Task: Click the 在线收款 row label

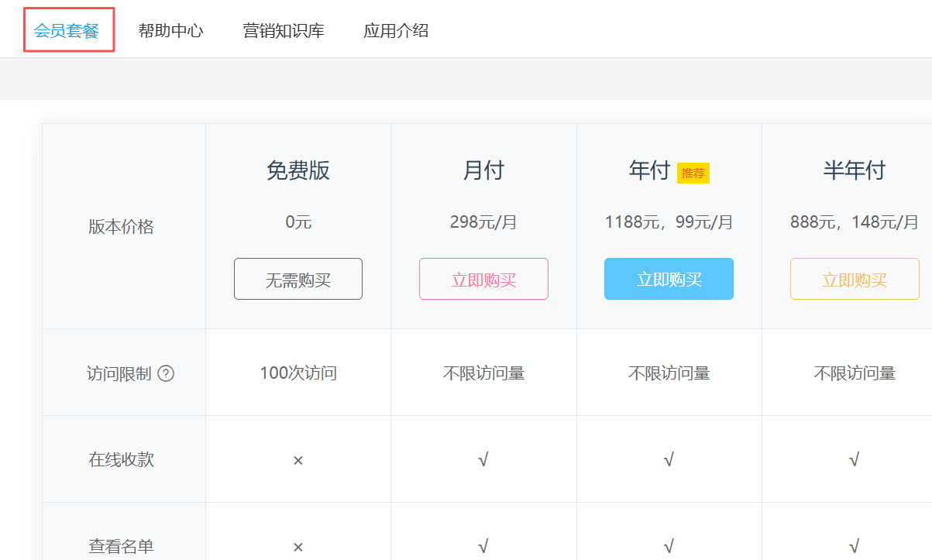Action: pos(121,459)
